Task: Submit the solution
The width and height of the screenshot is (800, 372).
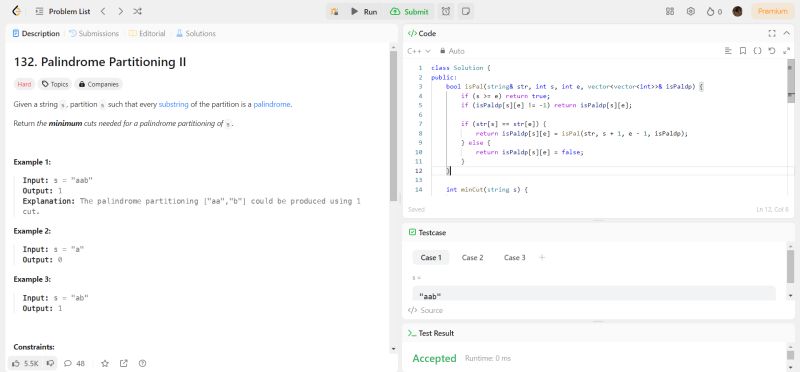Action: pyautogui.click(x=409, y=11)
